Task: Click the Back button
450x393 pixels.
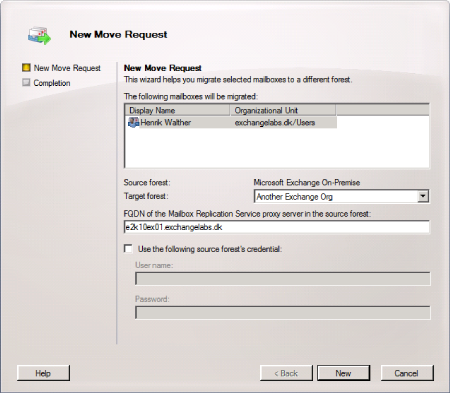Action: 286,373
